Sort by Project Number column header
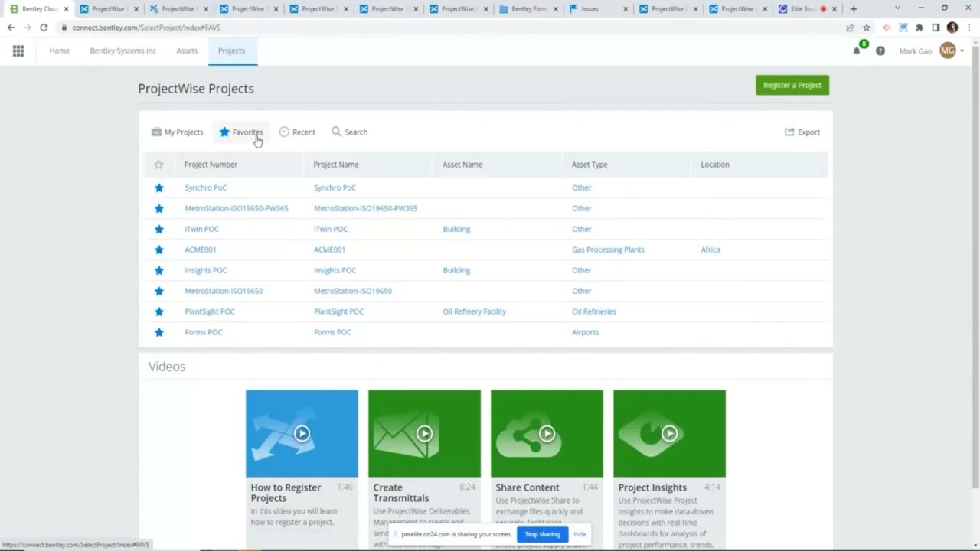Image resolution: width=980 pixels, height=551 pixels. click(211, 165)
